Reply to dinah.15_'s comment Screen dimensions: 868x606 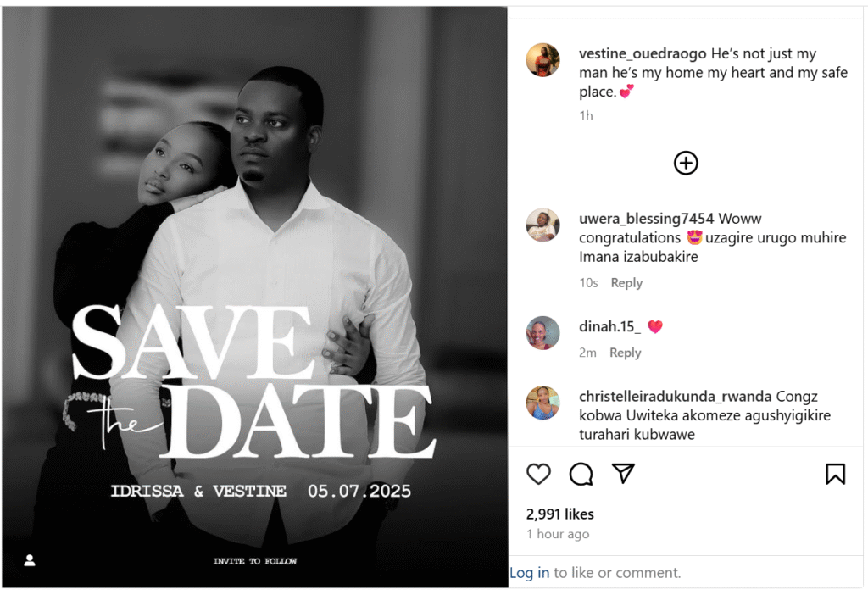click(625, 353)
